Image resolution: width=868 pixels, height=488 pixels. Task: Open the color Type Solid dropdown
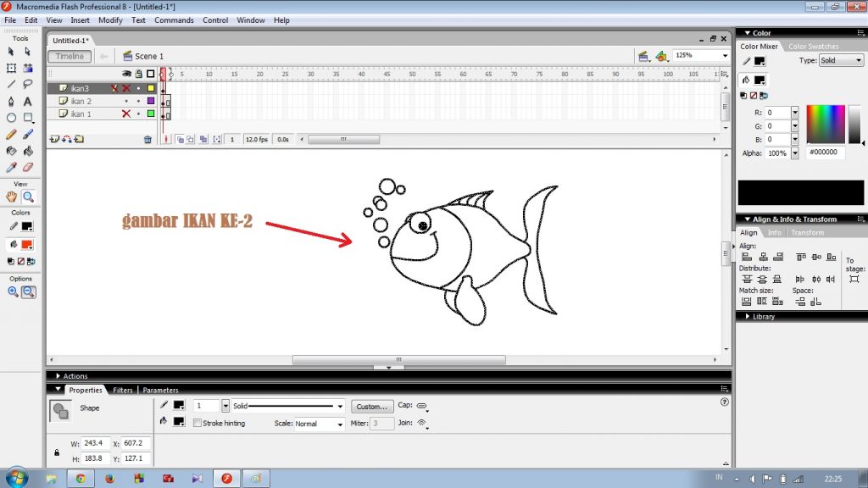click(x=841, y=60)
